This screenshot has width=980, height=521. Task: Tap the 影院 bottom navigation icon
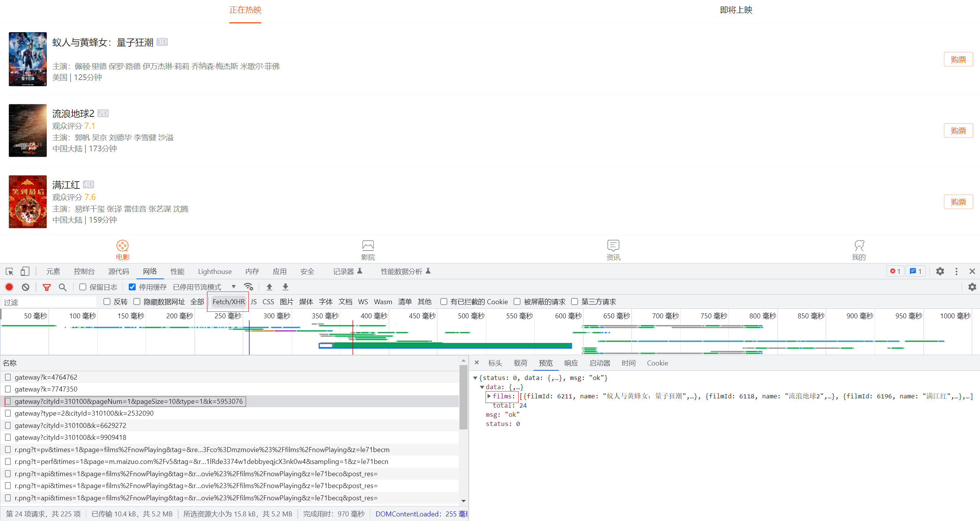tap(368, 250)
